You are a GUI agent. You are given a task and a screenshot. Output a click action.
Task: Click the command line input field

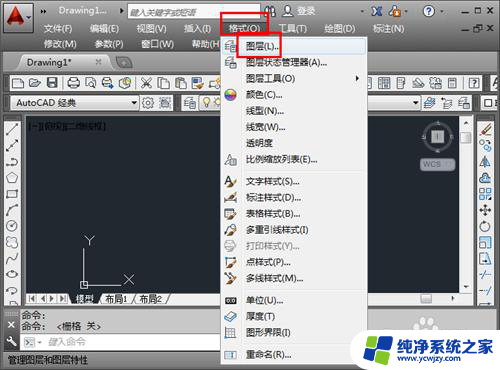[133, 342]
